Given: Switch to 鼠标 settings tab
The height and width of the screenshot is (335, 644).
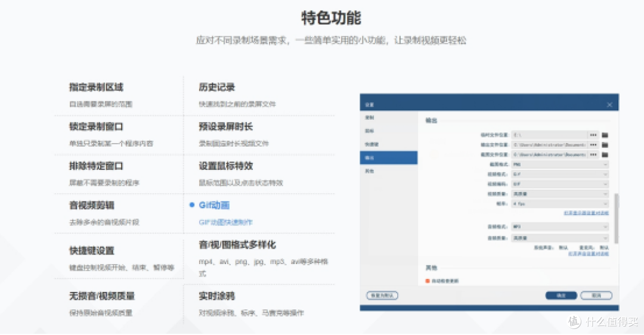Looking at the screenshot, I should (389, 131).
